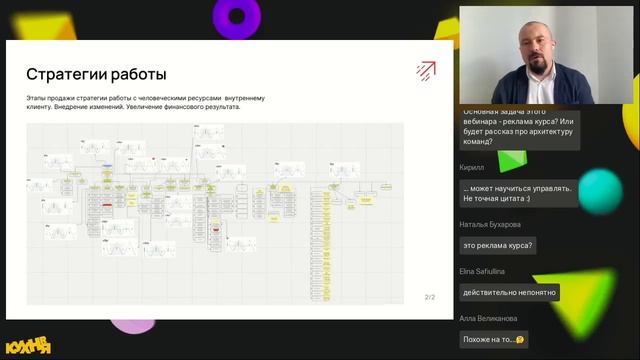Click the chat author name 'Алла Великанова'
The width and height of the screenshot is (640, 360).
pos(488,318)
